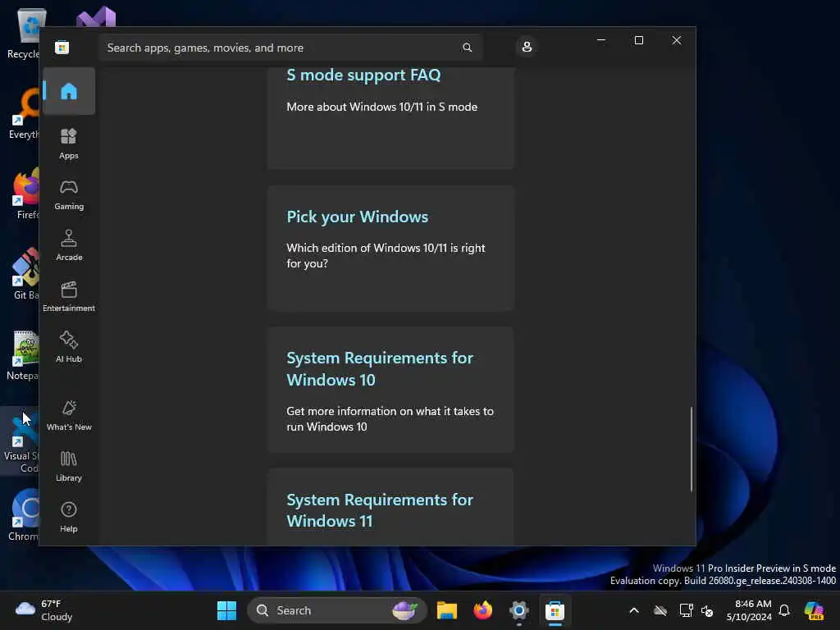Image resolution: width=840 pixels, height=630 pixels.
Task: Click the Microsoft Store taskbar icon
Action: [555, 610]
